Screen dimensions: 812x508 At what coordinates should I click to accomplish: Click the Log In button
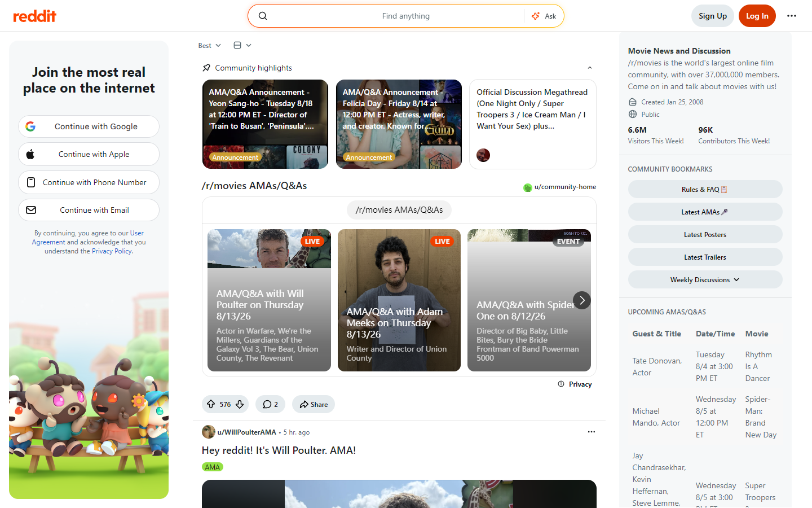(757, 16)
